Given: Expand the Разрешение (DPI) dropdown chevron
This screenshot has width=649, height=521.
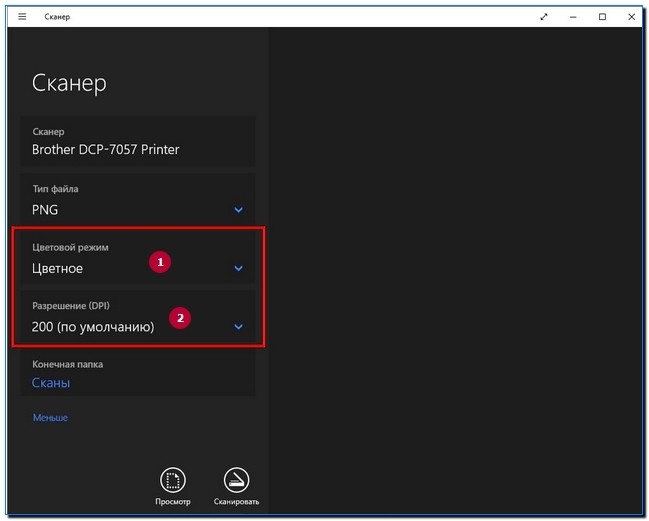Looking at the screenshot, I should click(x=238, y=326).
